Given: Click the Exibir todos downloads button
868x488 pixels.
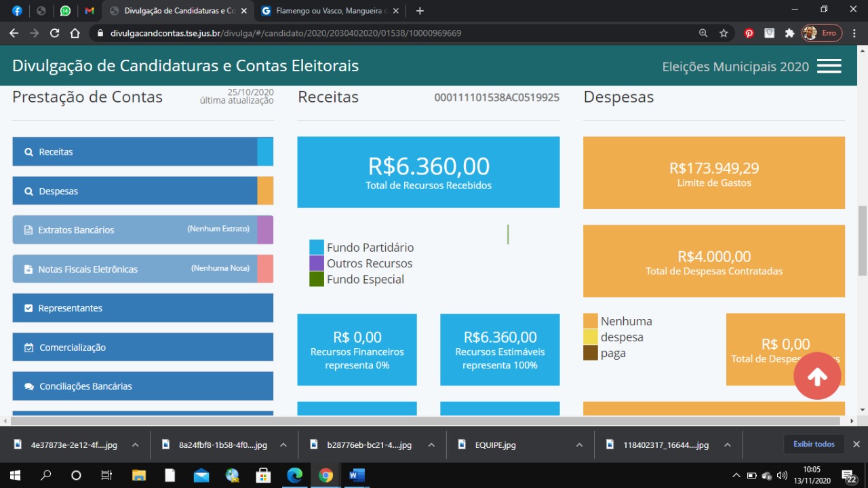Looking at the screenshot, I should [x=814, y=445].
